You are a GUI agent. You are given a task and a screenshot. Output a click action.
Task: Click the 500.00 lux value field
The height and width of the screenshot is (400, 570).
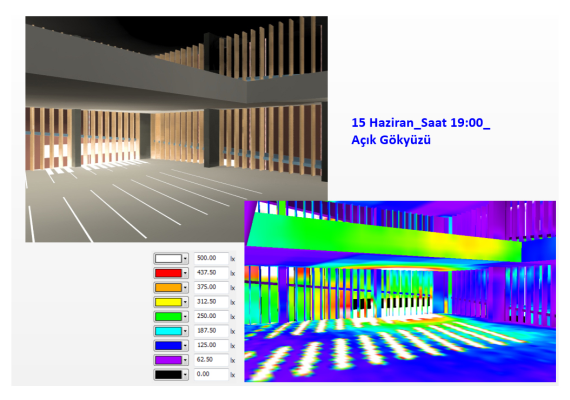(211, 258)
